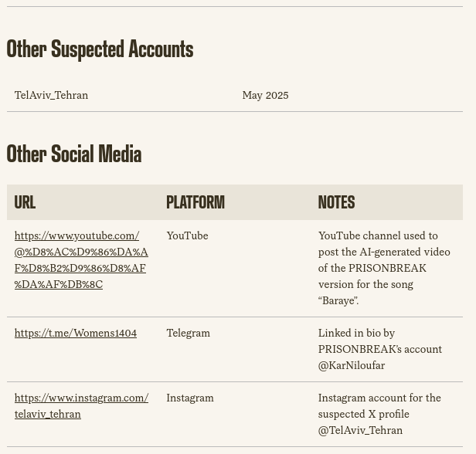Viewport: 476px width, 454px height.
Task: Click "YouTube channel used to" note text
Action: coord(378,235)
